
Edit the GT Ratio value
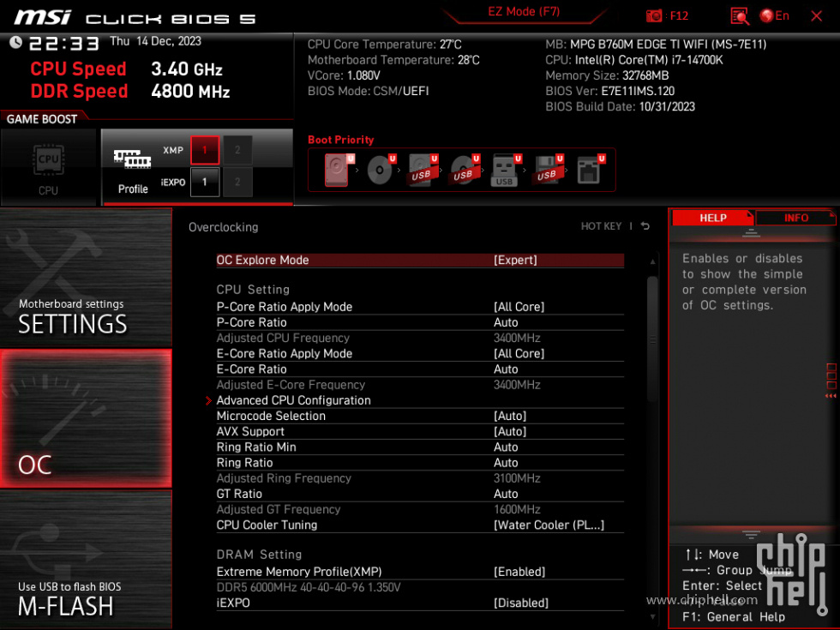(506, 494)
